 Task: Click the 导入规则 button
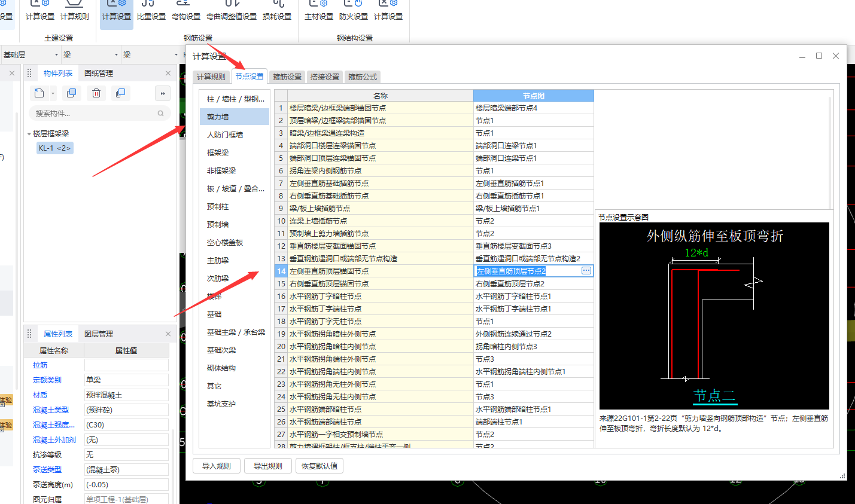point(217,466)
